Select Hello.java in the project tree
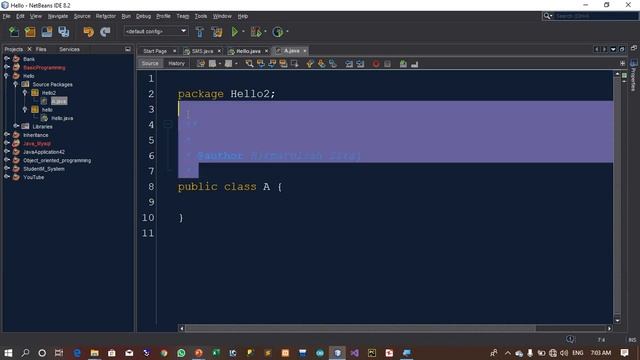The image size is (640, 360). (62, 118)
